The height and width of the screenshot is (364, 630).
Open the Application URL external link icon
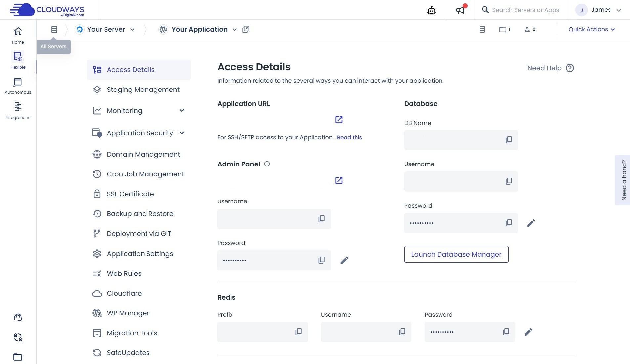coord(339,120)
